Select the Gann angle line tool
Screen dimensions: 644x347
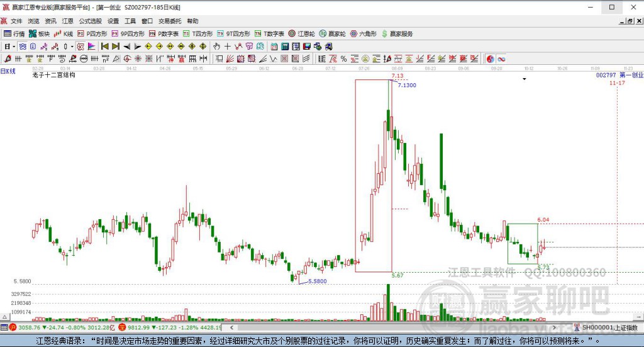pos(263,59)
